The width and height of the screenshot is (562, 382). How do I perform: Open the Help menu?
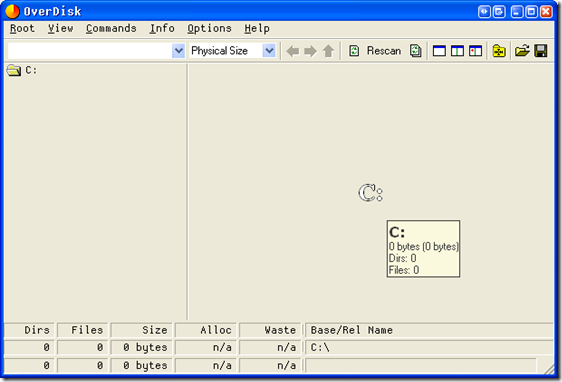click(x=257, y=28)
